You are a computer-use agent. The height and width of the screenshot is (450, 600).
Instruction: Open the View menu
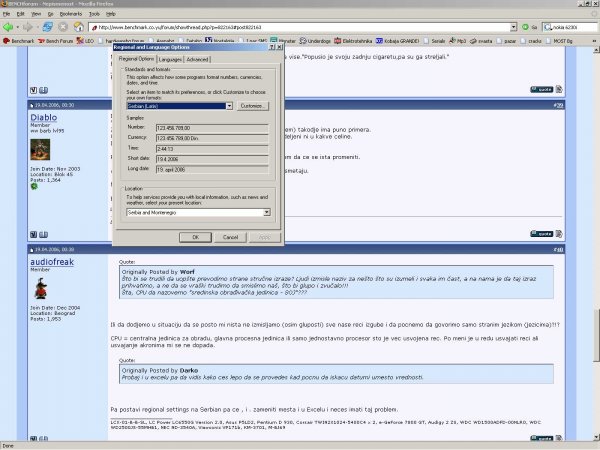coord(36,14)
